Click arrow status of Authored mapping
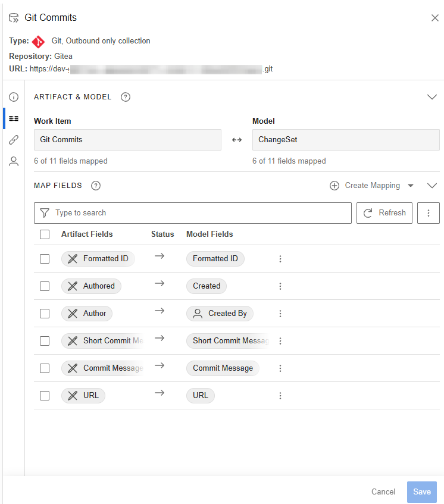 pos(160,283)
